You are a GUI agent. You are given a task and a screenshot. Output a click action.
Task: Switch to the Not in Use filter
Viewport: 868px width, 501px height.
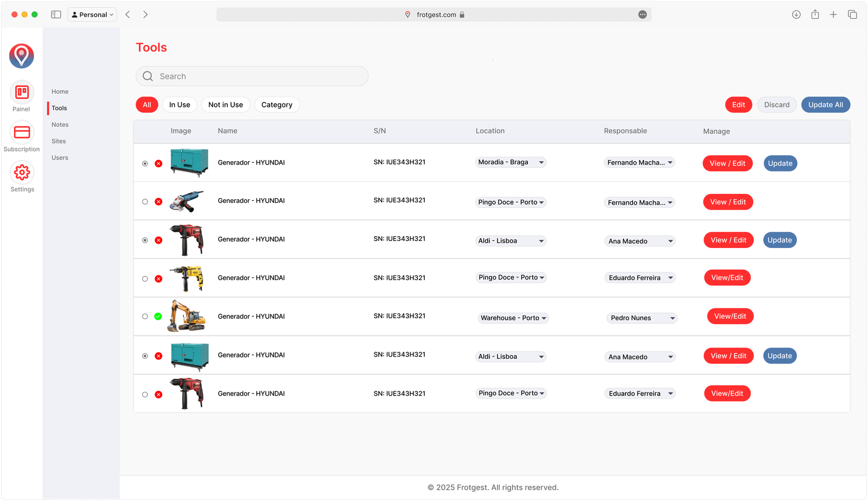[226, 105]
